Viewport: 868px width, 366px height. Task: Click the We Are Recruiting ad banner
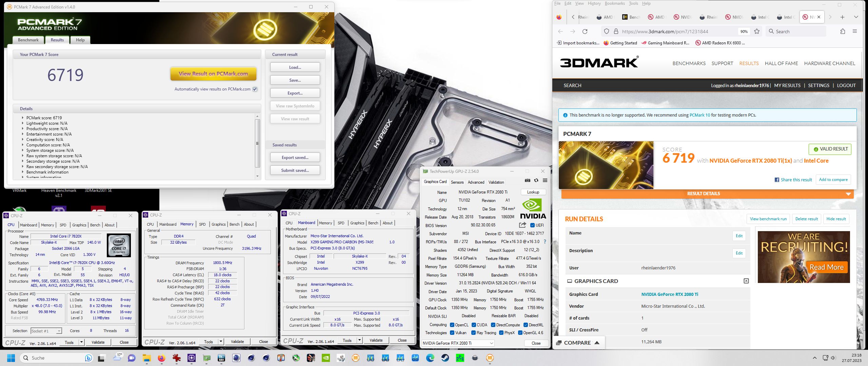tap(804, 257)
